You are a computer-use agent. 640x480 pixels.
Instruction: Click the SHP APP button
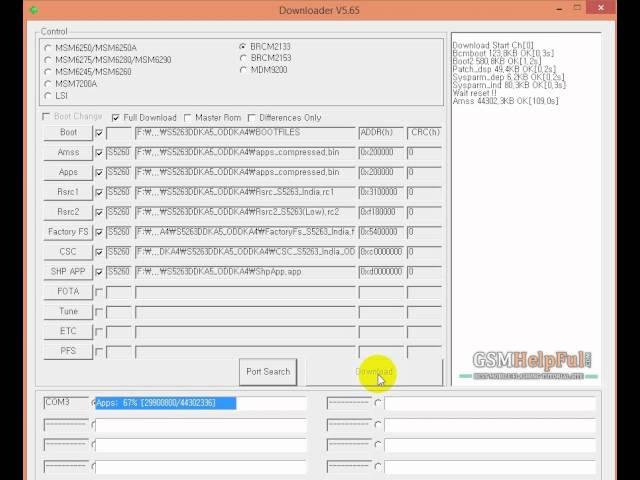[68, 272]
